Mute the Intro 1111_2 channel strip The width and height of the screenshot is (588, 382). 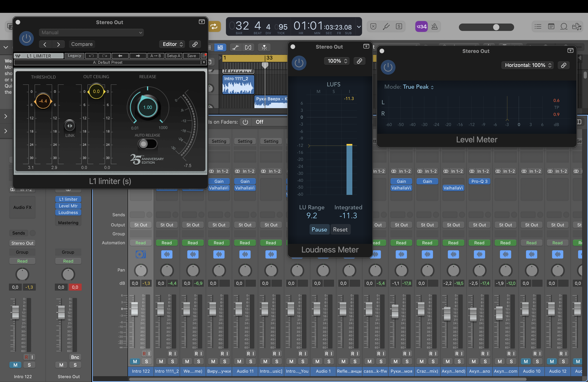[x=161, y=362]
